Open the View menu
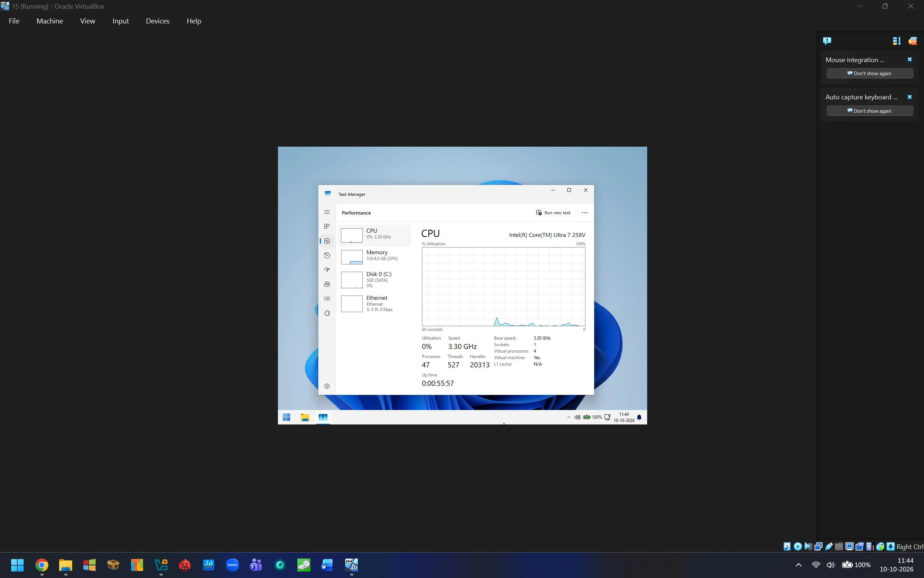Screen dimensions: 924x578 coord(87,21)
